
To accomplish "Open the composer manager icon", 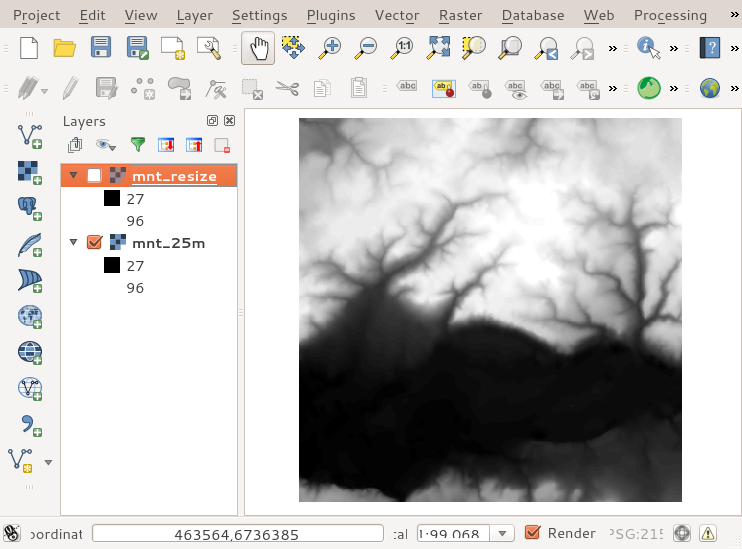I will pos(209,48).
